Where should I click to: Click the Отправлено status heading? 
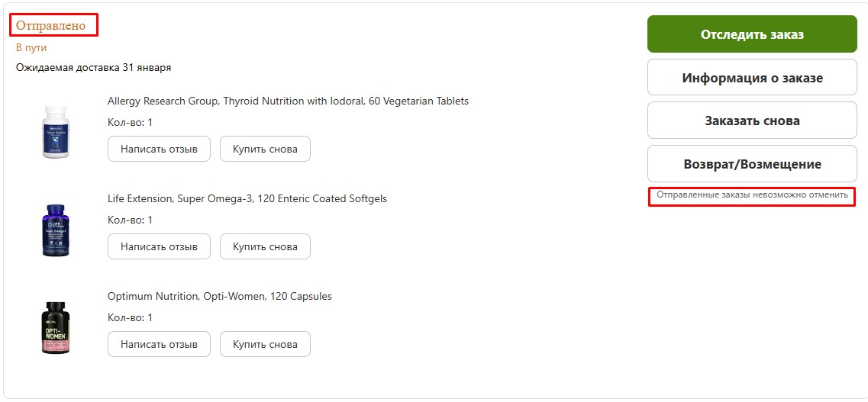(x=51, y=25)
